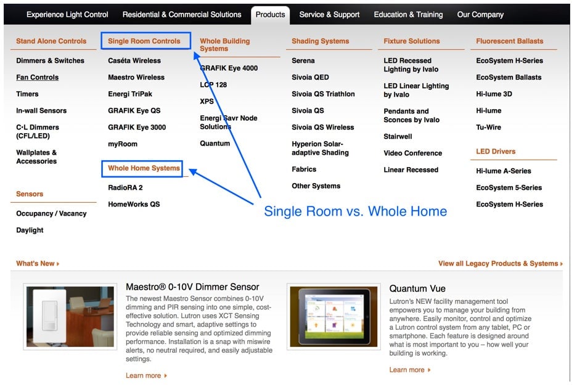This screenshot has width=577, height=392.
Task: Open the Timers product page
Action: click(27, 94)
